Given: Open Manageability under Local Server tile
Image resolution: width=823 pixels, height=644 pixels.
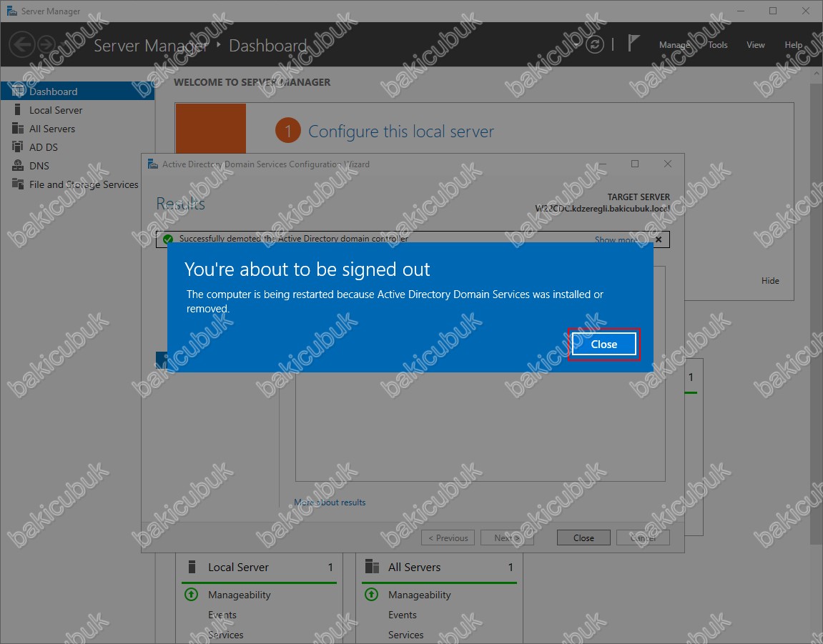Looking at the screenshot, I should 240,595.
